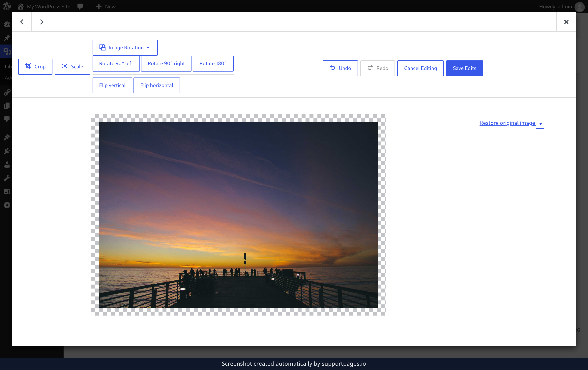Click New content in admin bar
Image resolution: width=588 pixels, height=370 pixels.
106,6
